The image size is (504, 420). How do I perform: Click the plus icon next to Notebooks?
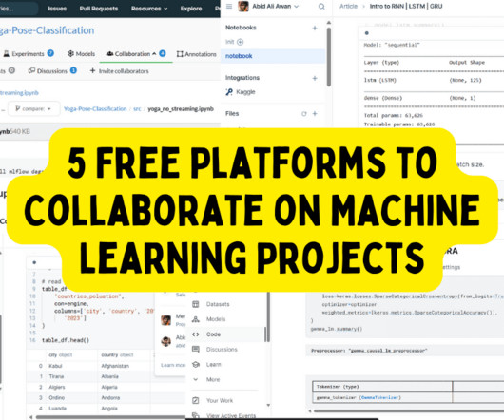pos(315,28)
